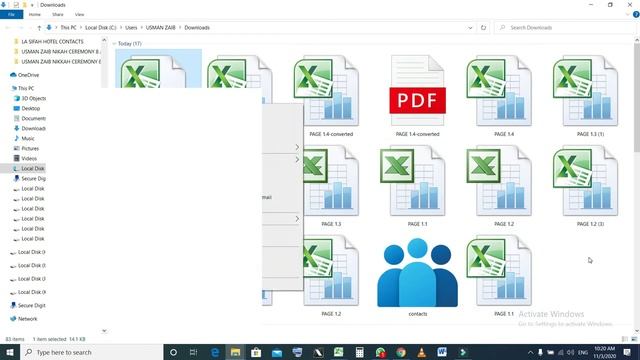
Task: Select the PAGE 1.3 (1) Excel file
Action: tap(590, 96)
